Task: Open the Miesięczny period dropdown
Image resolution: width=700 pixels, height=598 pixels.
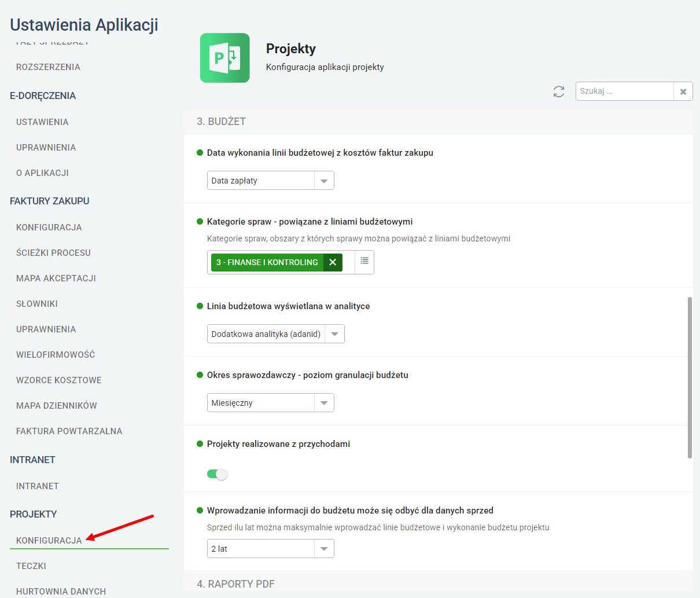Action: (271, 403)
